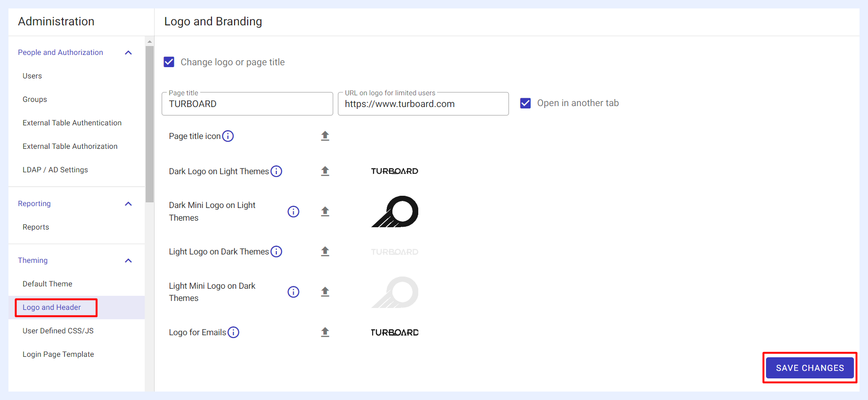868x400 pixels.
Task: Upload a Page title icon file
Action: click(x=325, y=136)
